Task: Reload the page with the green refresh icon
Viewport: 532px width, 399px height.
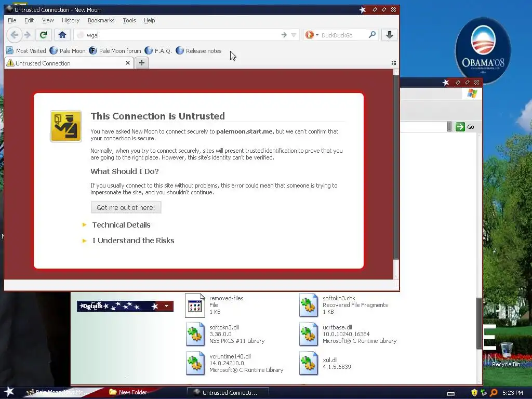Action: click(x=43, y=35)
